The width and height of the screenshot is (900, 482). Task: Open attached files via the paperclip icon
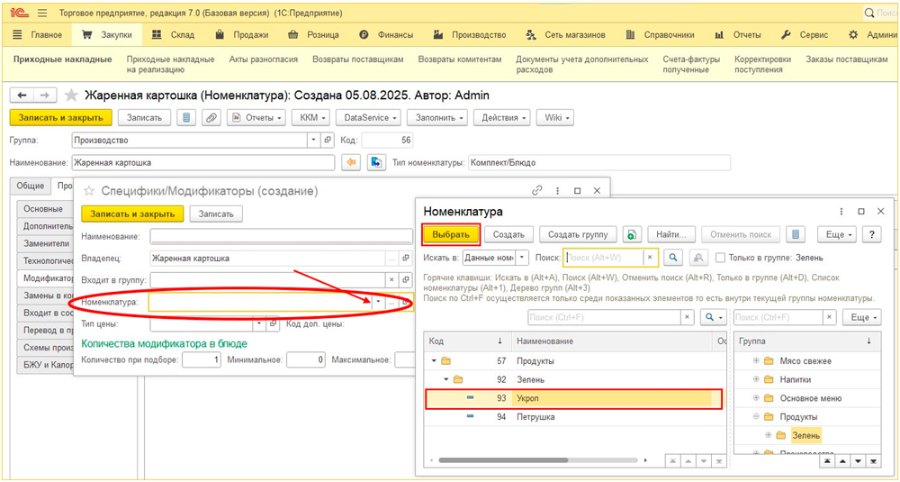(212, 118)
